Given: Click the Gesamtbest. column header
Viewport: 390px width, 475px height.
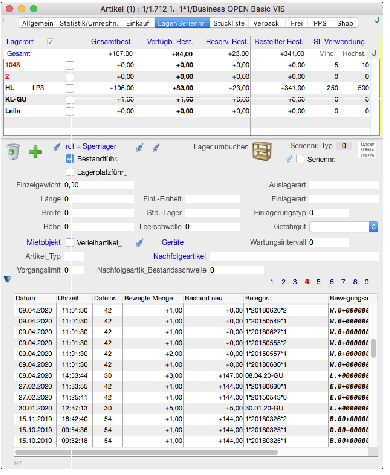Looking at the screenshot, I should 111,42.
